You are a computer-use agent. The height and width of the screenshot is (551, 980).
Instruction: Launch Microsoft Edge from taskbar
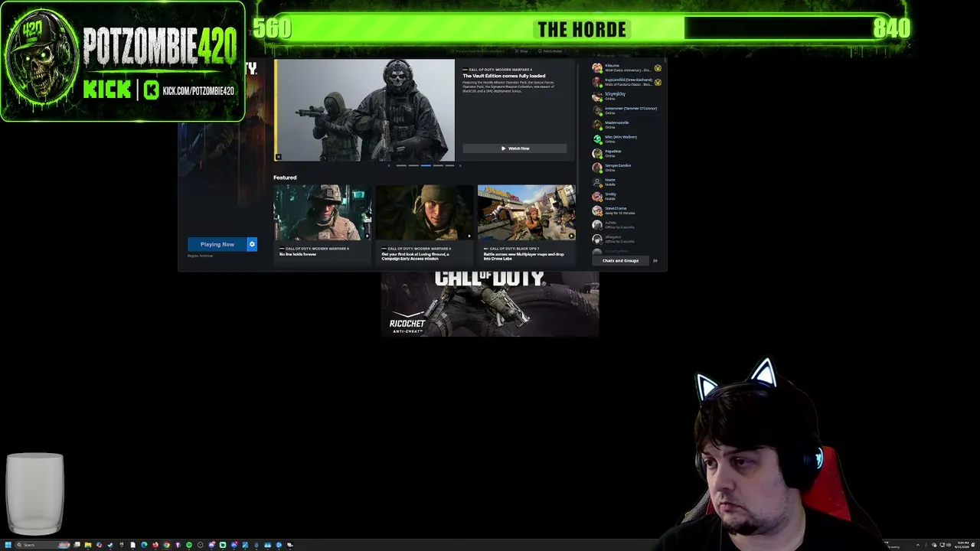pos(144,545)
